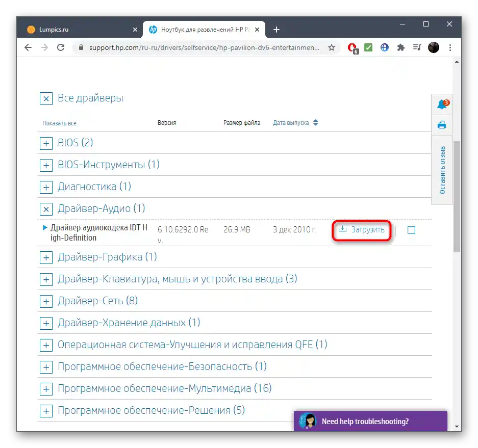Viewport: 478px width, 448px height.
Task: Print the page using printer icon
Action: [x=442, y=125]
